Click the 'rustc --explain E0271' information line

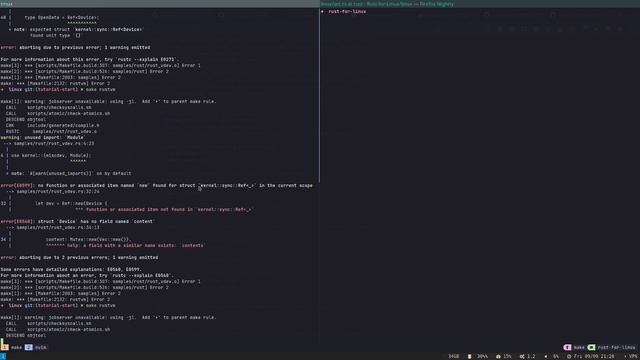[89, 59]
